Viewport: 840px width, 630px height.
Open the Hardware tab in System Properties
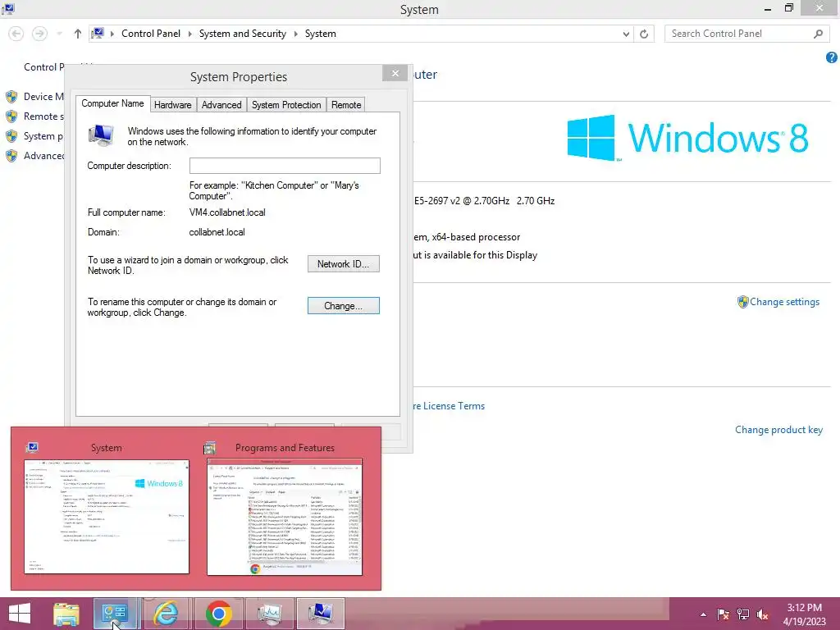(172, 105)
